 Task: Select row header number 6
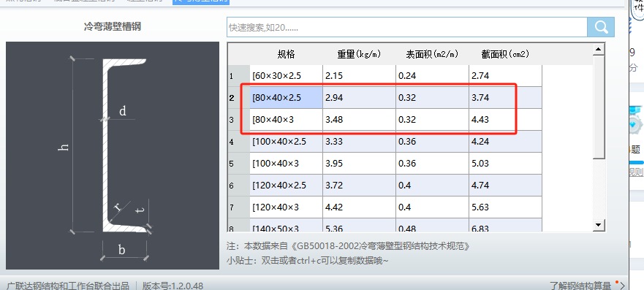pyautogui.click(x=238, y=186)
